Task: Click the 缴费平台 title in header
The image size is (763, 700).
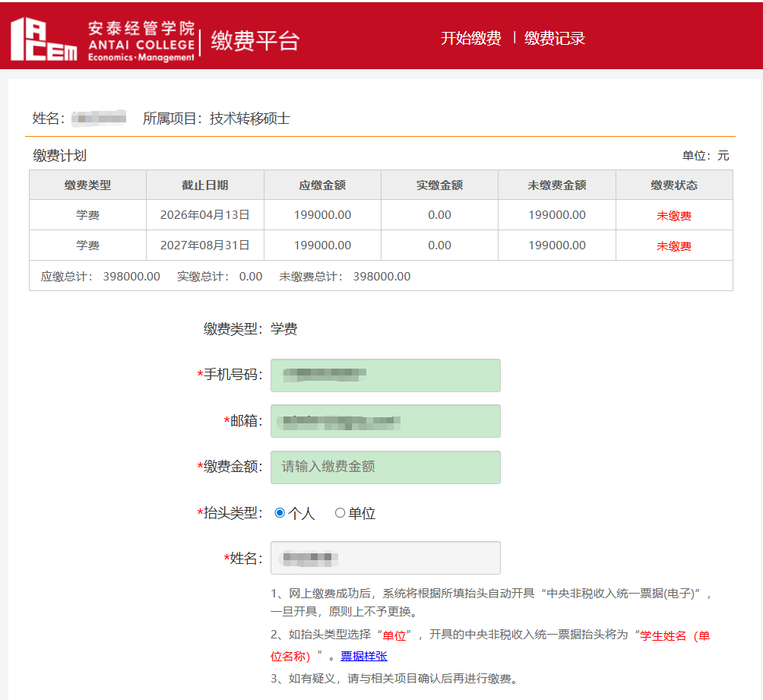Action: (255, 40)
